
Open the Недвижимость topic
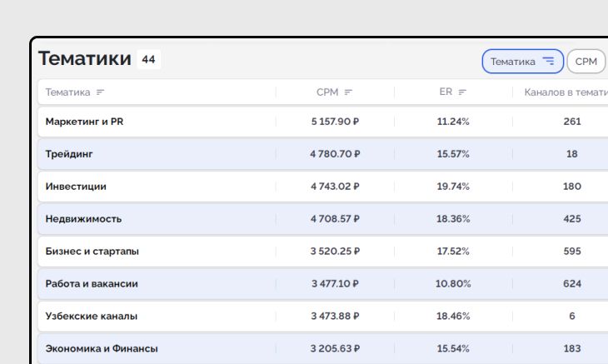(83, 219)
